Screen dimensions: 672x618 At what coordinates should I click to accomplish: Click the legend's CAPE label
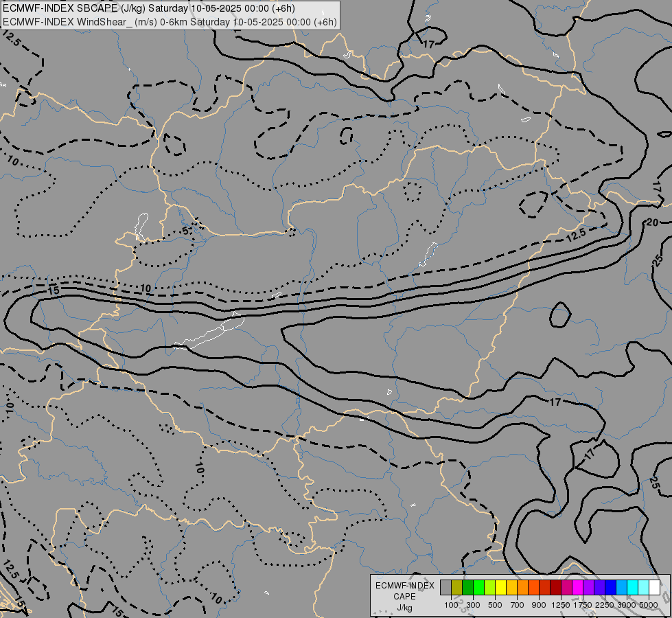click(x=404, y=597)
